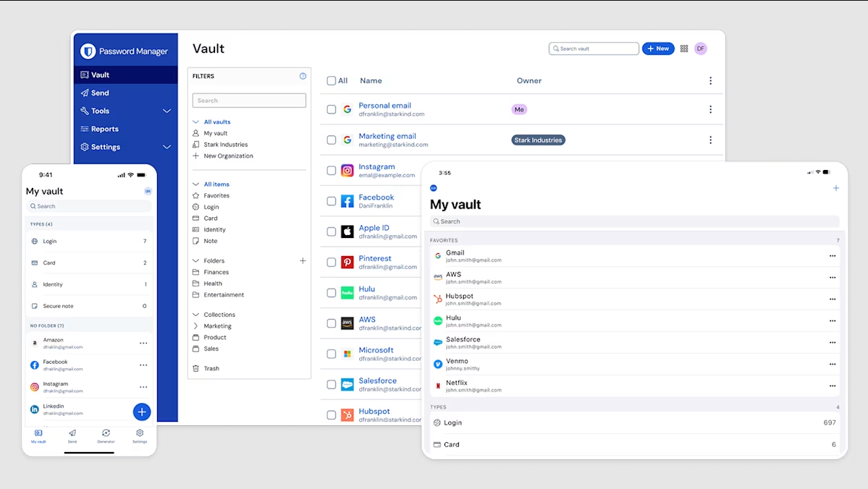Collapse the Collections filter chevron

coord(195,315)
